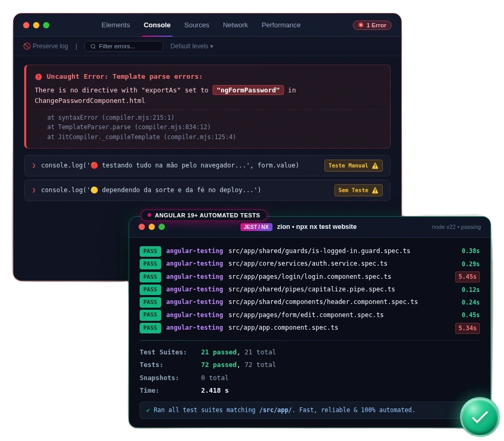Click the 1 Error badge
Viewport: 504px width, 441px height.
click(372, 25)
